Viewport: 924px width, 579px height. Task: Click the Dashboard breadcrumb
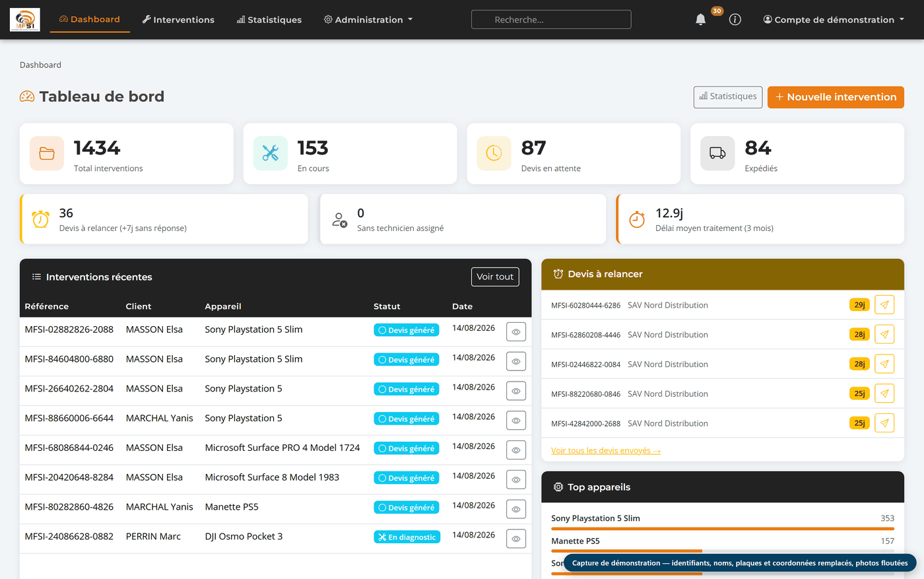[x=40, y=65]
